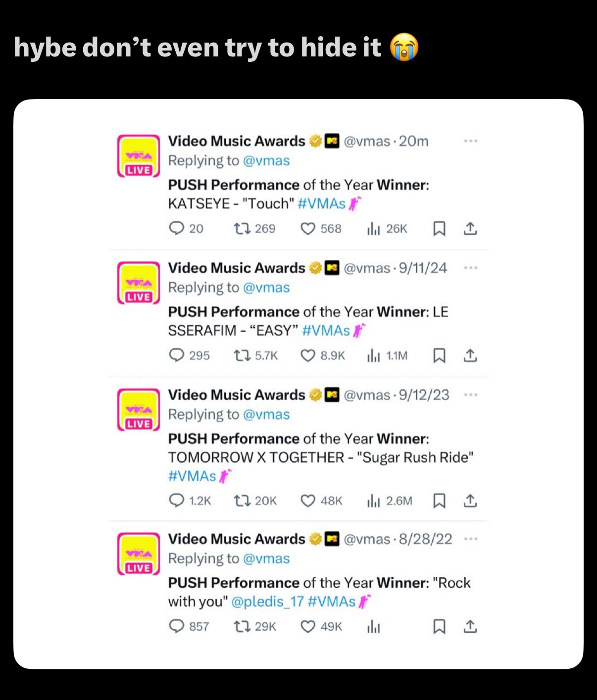The width and height of the screenshot is (597, 700).
Task: Retweet the KATSEYE "Touch" tweet
Action: [x=241, y=228]
